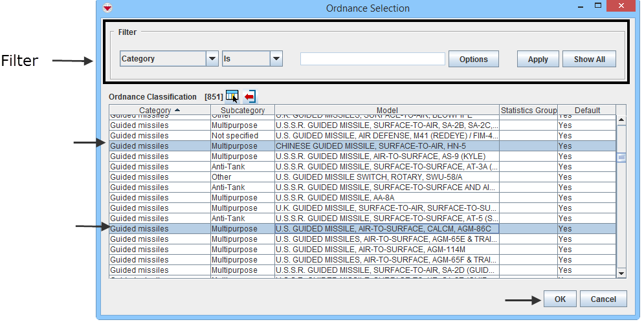Click the filter value text field
The width and height of the screenshot is (644, 322).
[372, 59]
